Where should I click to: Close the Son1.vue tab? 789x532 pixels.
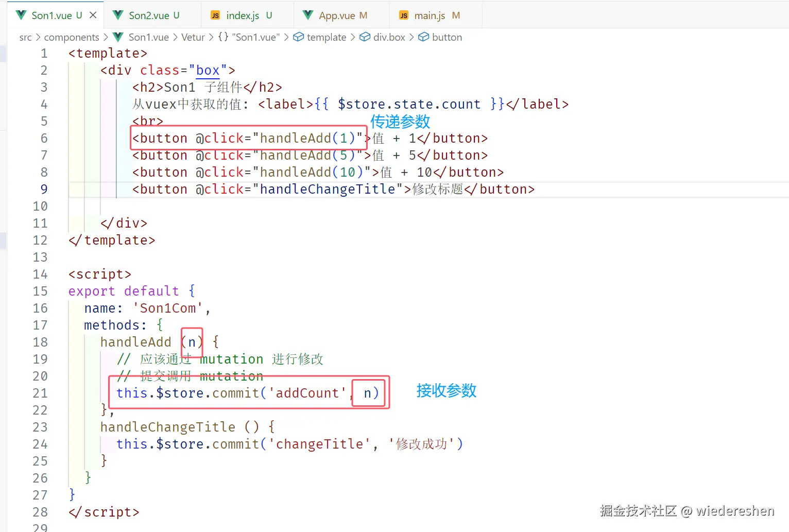pos(93,15)
